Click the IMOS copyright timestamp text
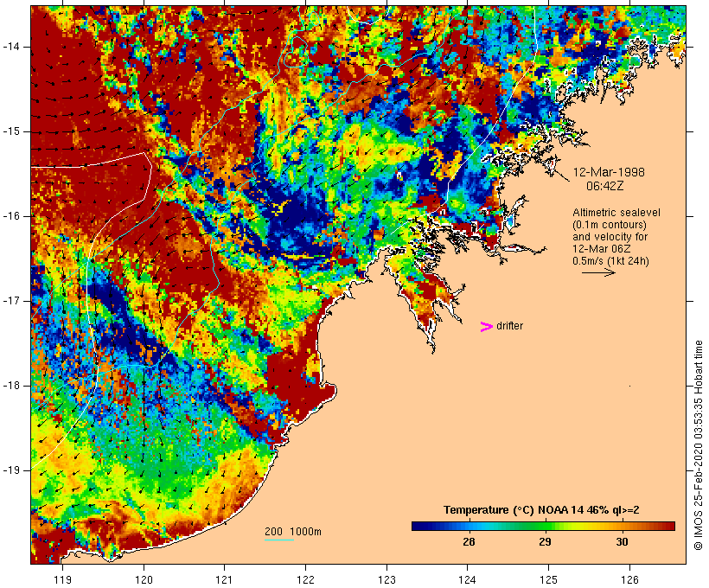Viewport: 709px width, 588px height. pyautogui.click(x=698, y=445)
